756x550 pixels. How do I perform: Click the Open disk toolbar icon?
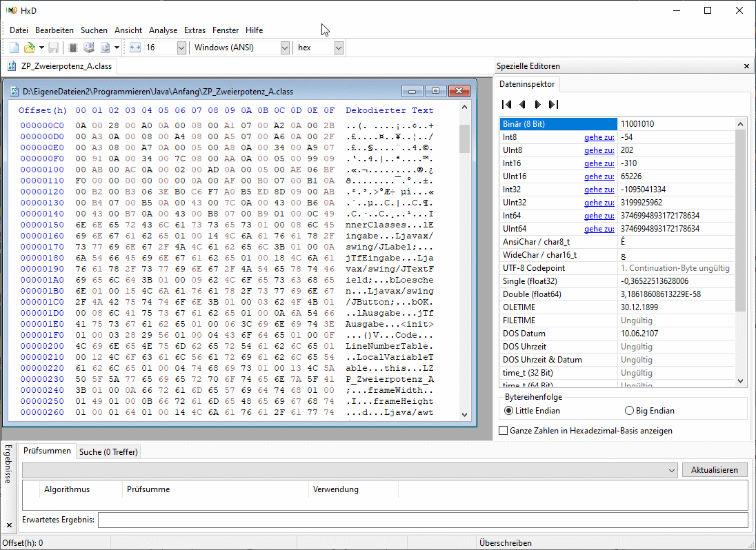click(x=89, y=48)
